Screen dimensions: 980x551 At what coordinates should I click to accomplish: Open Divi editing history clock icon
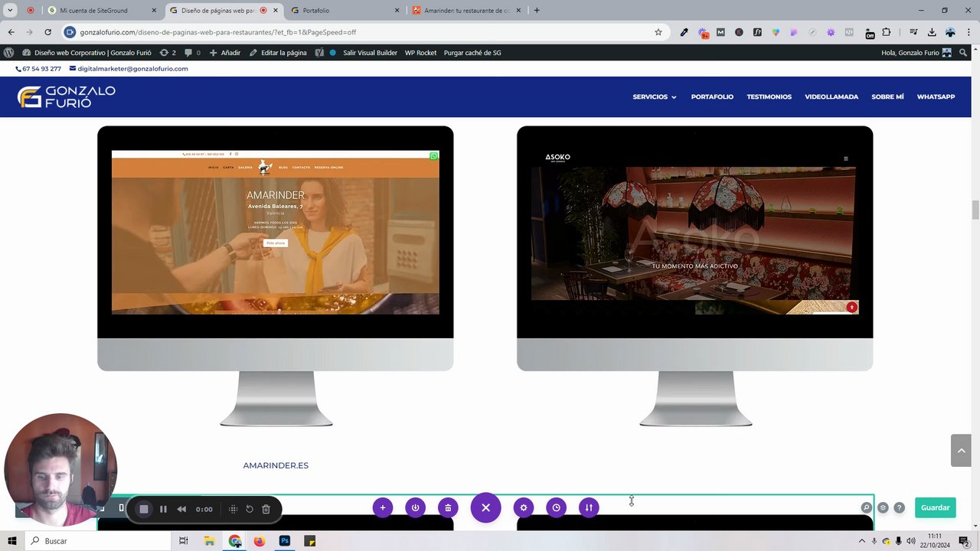pyautogui.click(x=557, y=507)
